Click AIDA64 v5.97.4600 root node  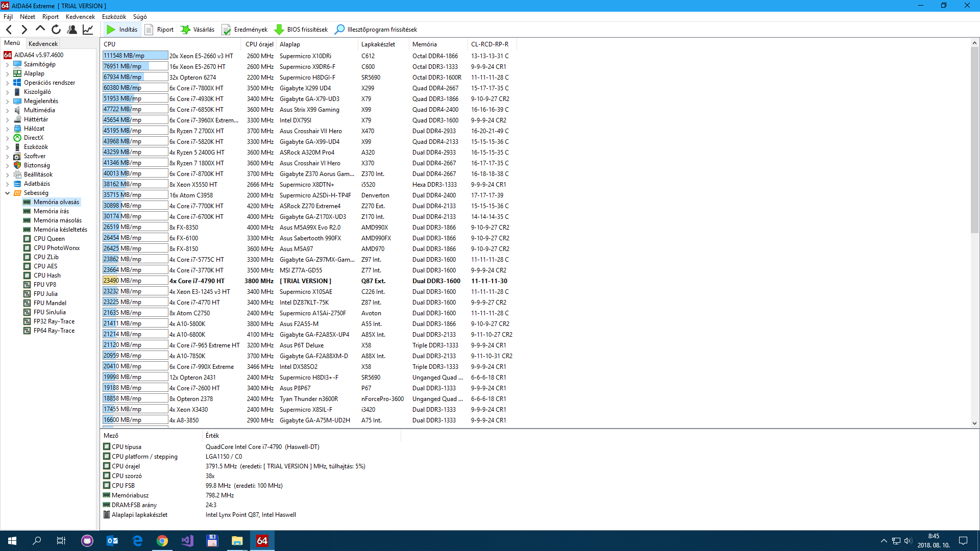[39, 55]
